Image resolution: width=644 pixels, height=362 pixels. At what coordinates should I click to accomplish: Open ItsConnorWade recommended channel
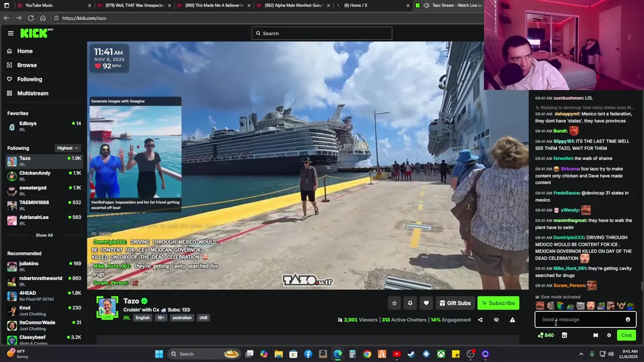[44, 325]
